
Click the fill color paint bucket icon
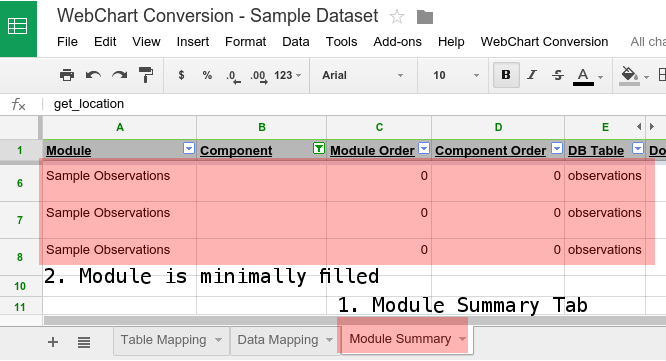(x=629, y=76)
